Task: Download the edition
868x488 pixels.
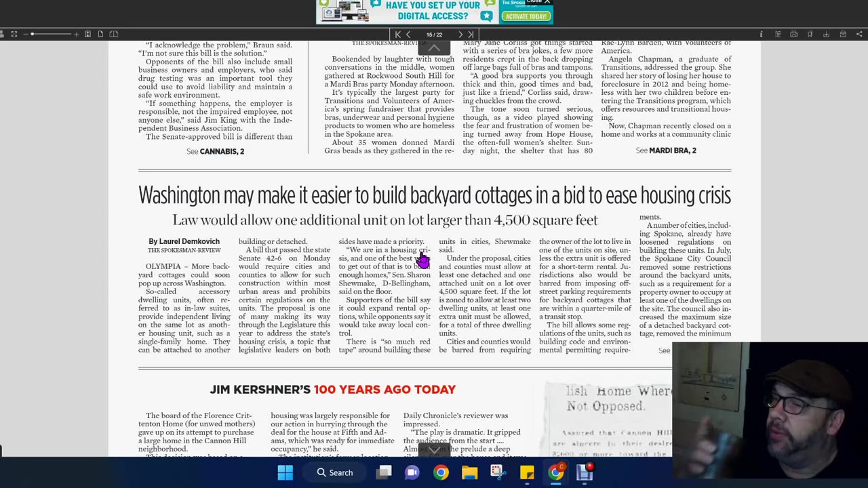Action: [x=826, y=35]
